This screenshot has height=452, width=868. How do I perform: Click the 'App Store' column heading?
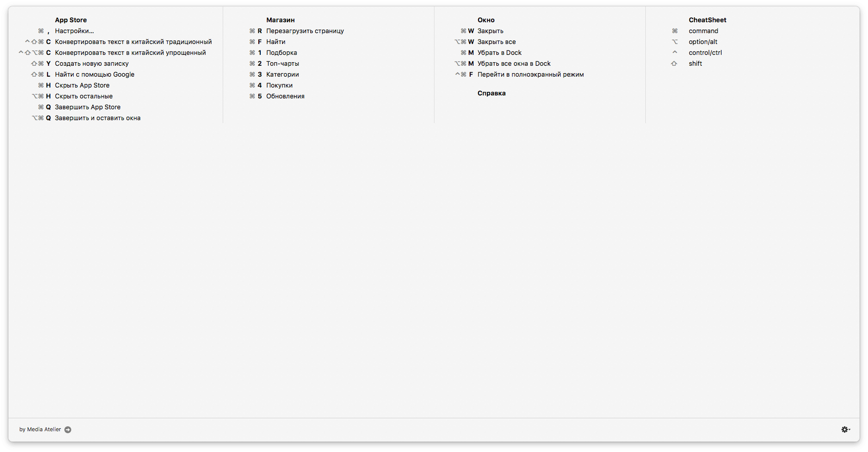click(x=71, y=20)
